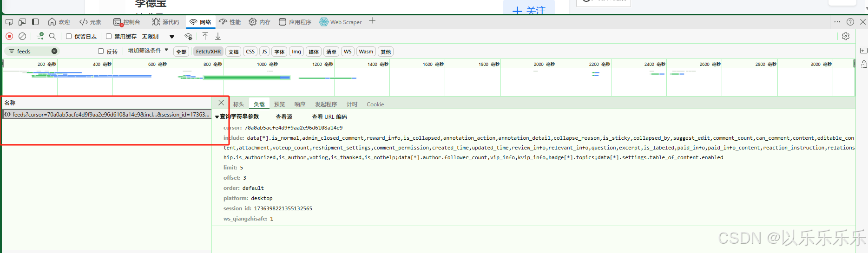Expand 增加筛选条件 more filters dropdown
This screenshot has width=868, height=253.
[148, 51]
